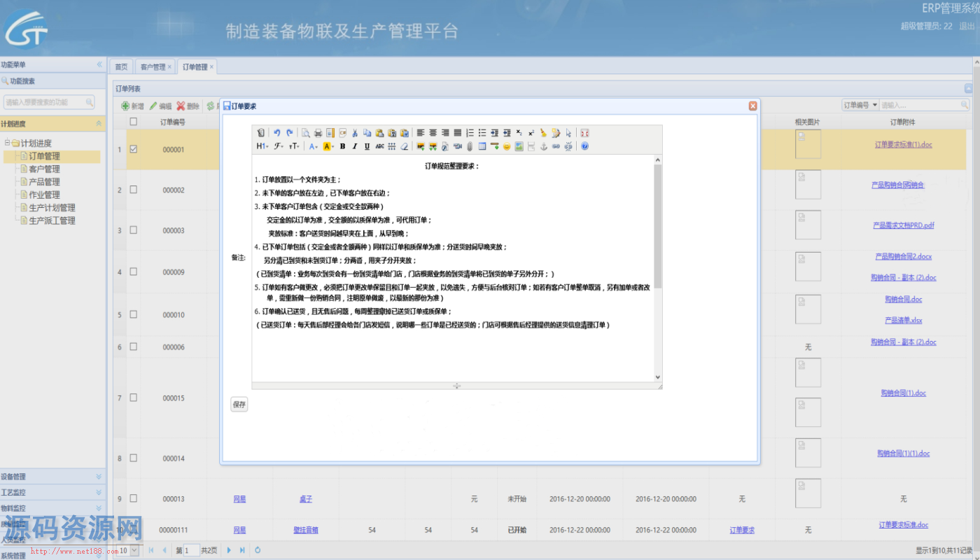Check the checkbox for order 000002
This screenshot has width=980, height=560.
(133, 190)
